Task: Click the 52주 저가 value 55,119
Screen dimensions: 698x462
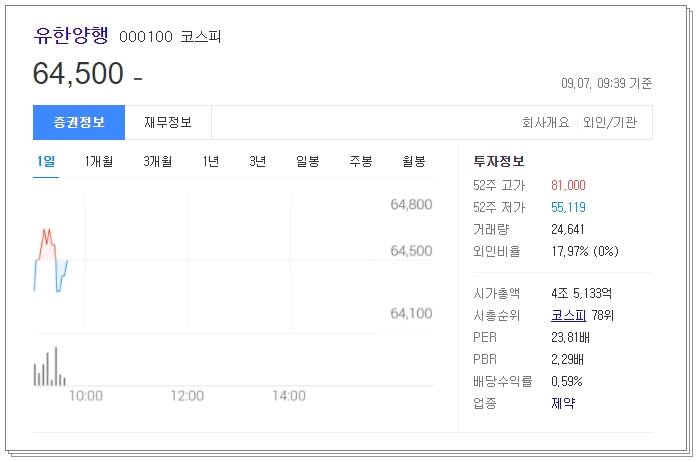Action: pyautogui.click(x=568, y=207)
